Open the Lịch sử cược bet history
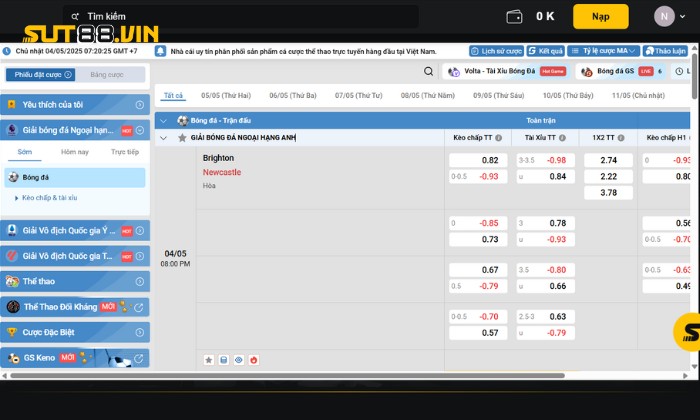This screenshot has height=420, width=700. click(x=495, y=50)
